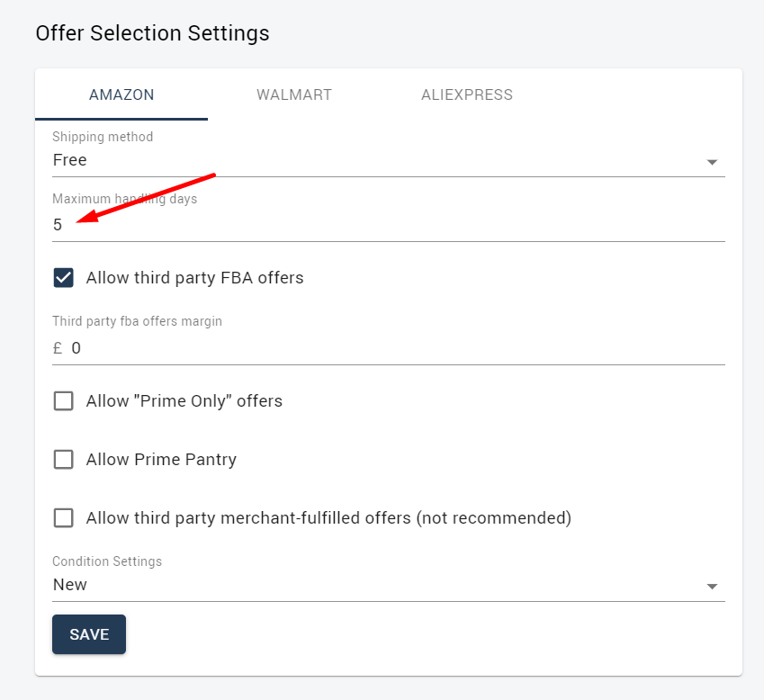Switch to the Walmart tab

point(293,94)
